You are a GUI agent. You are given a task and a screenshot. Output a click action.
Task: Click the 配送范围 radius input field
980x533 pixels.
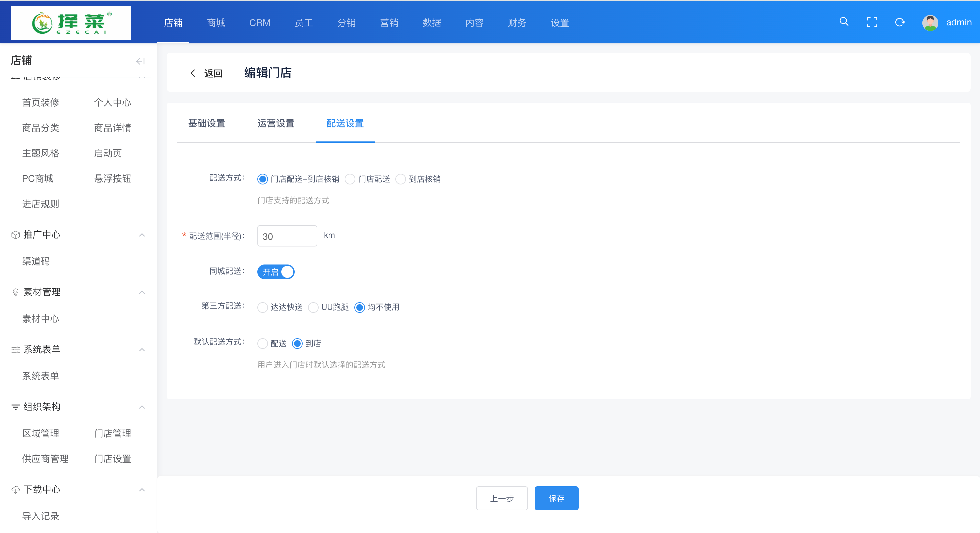[287, 236]
